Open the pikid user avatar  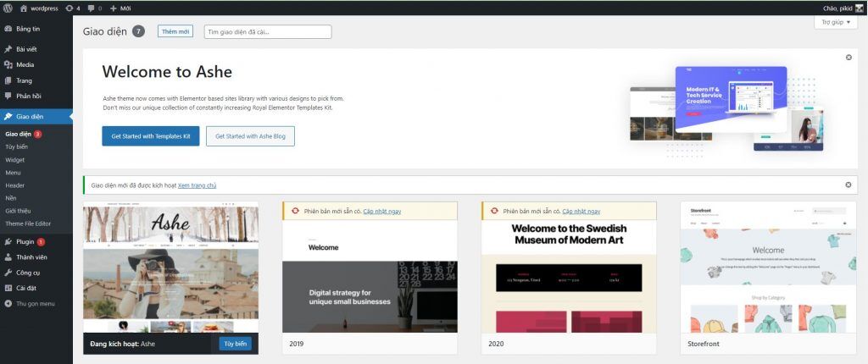859,8
